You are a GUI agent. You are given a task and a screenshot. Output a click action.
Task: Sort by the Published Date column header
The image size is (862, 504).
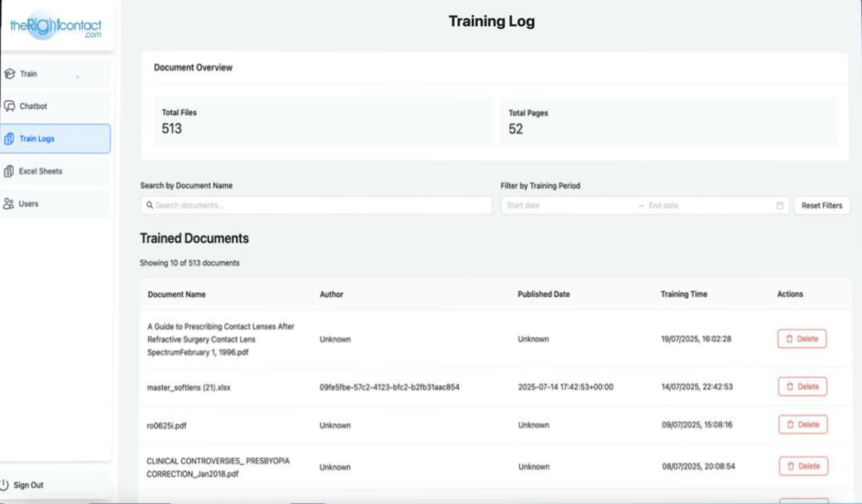click(543, 294)
